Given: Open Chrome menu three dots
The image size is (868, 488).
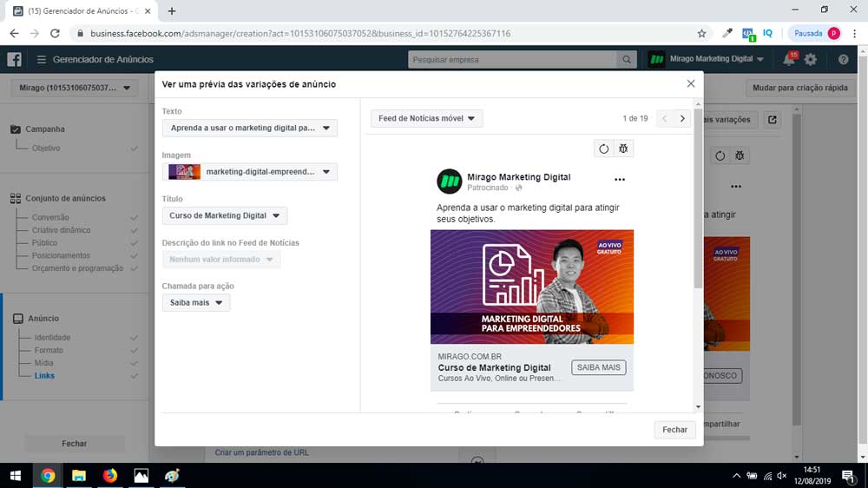Looking at the screenshot, I should (x=855, y=33).
